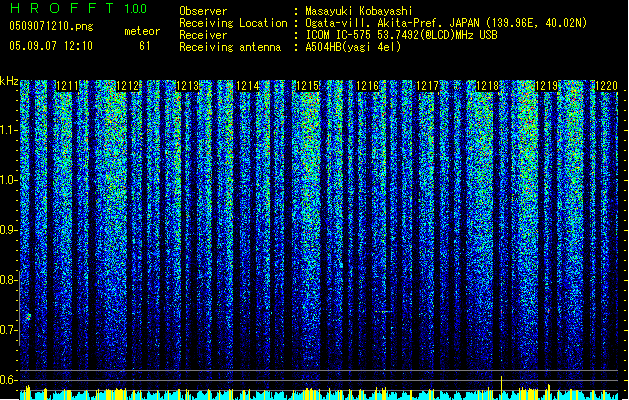Click the name Masayuki Kobayashi
This screenshot has width=629, height=400.
pos(359,11)
